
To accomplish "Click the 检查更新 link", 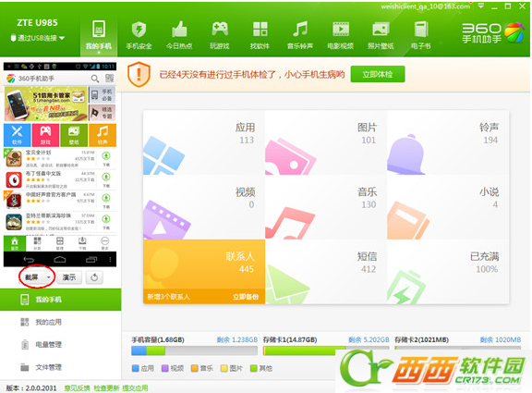I will pos(106,387).
